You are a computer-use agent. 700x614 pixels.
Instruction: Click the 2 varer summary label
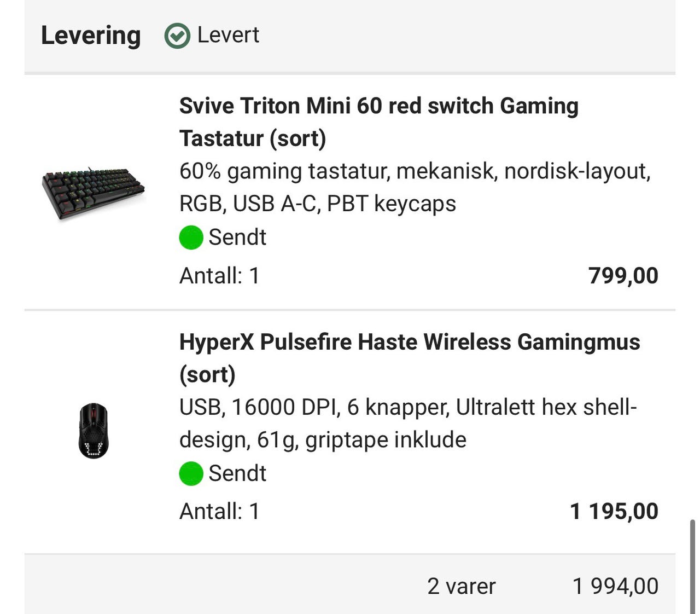pos(462,586)
